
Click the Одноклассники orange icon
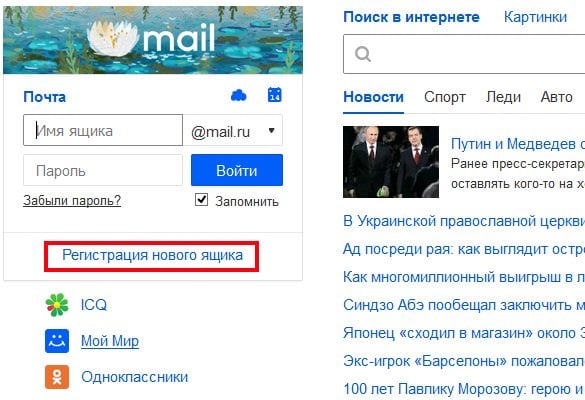click(x=57, y=377)
